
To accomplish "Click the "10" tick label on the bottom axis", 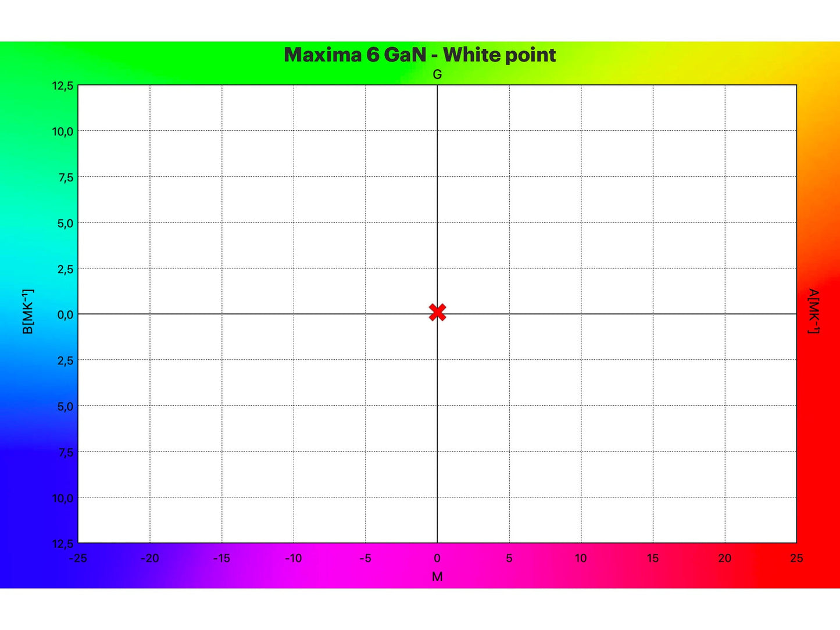I will (x=581, y=558).
